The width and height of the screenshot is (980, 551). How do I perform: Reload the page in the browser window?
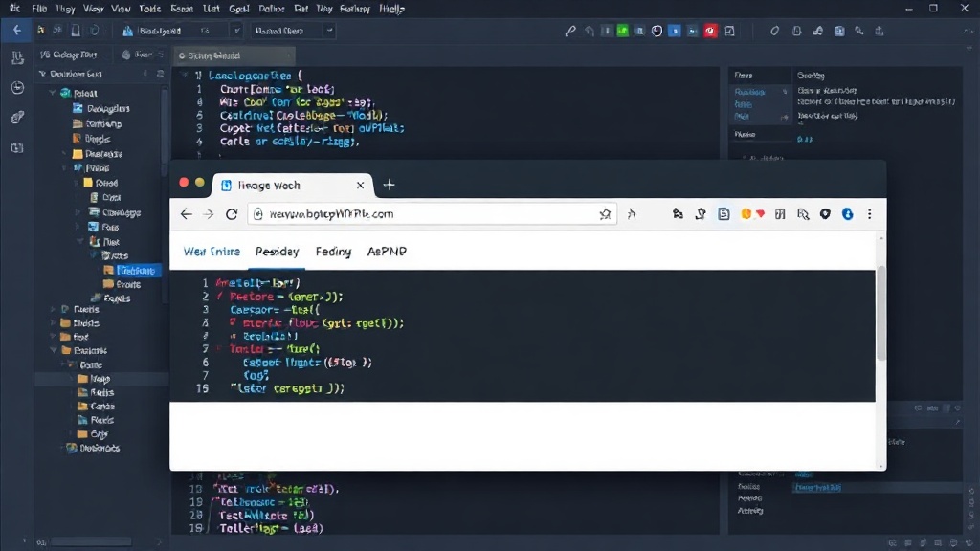click(232, 213)
